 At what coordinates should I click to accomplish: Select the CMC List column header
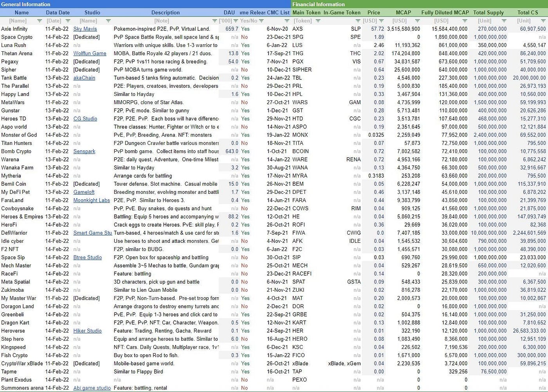pos(278,13)
